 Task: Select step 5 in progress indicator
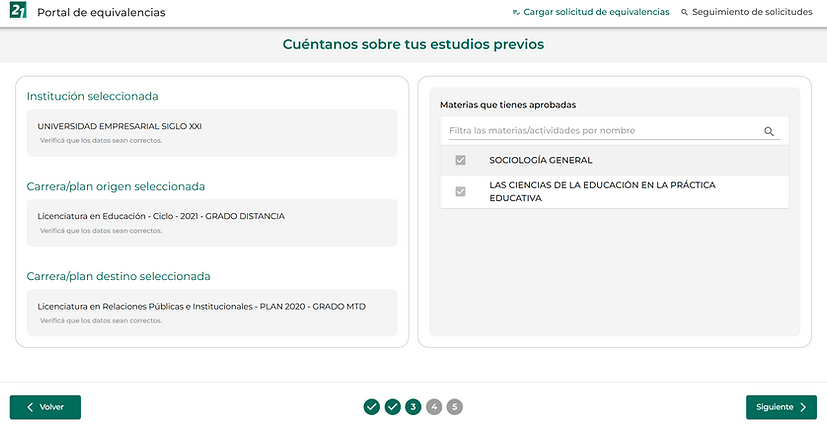[455, 407]
